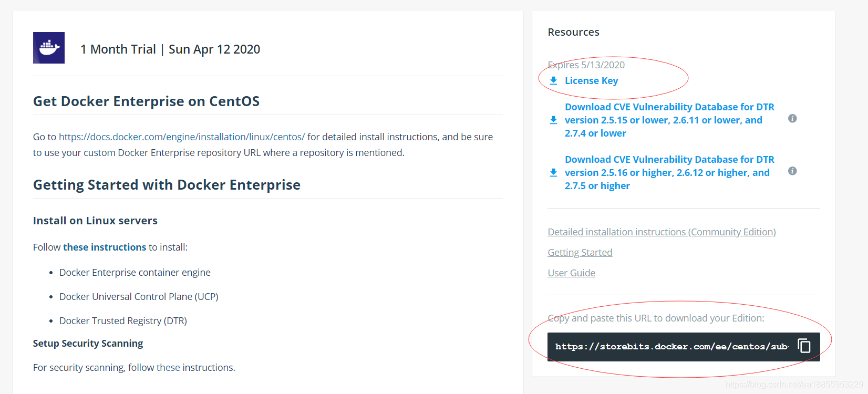Viewport: 868px width, 394px height.
Task: Copy the storebits URL with the copy icon
Action: click(x=804, y=346)
